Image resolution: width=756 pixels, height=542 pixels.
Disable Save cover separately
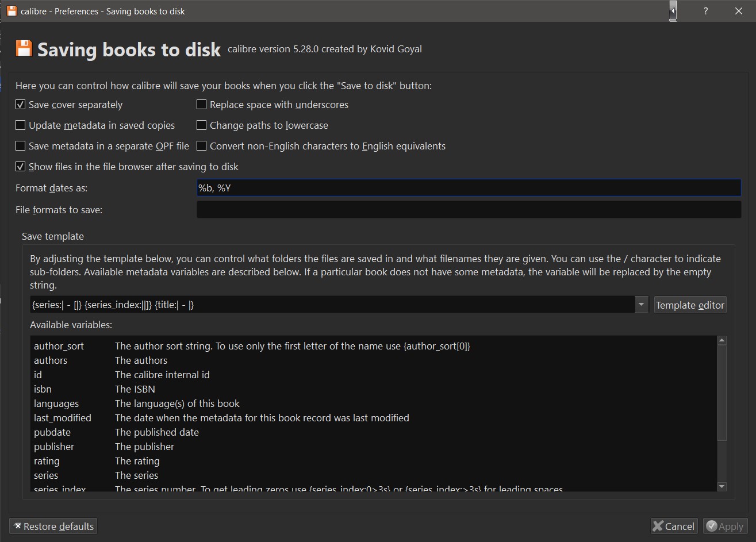point(21,105)
